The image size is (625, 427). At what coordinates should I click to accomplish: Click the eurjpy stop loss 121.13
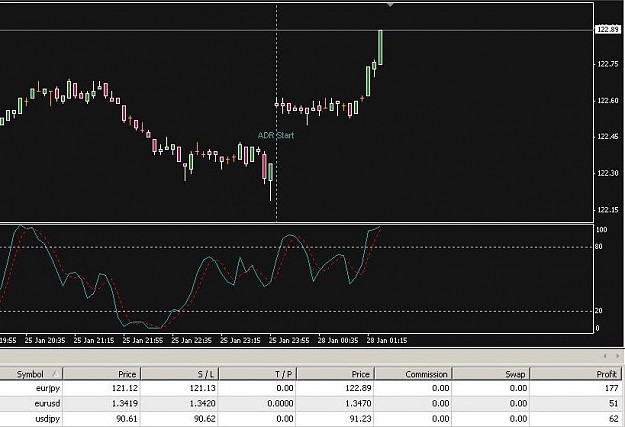point(202,388)
